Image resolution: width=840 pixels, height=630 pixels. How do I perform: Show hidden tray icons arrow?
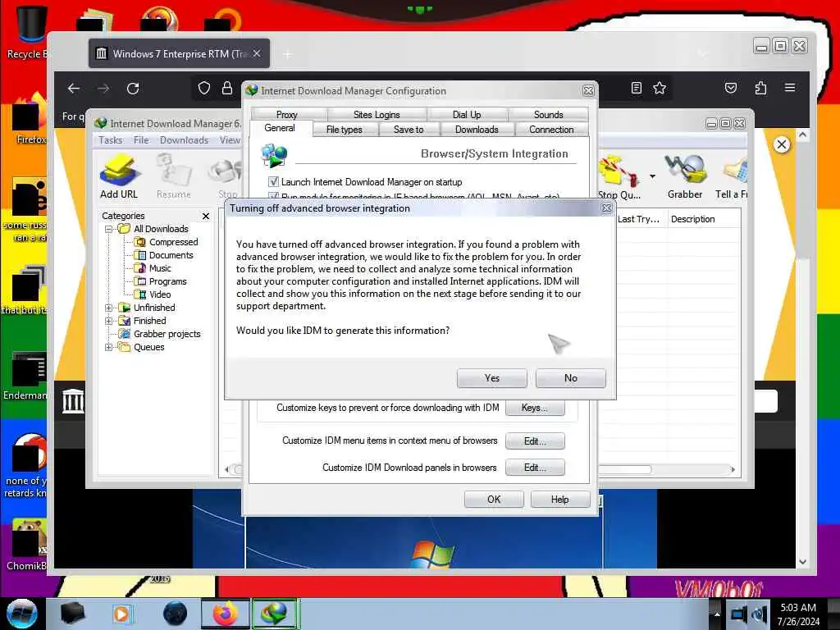coord(716,614)
